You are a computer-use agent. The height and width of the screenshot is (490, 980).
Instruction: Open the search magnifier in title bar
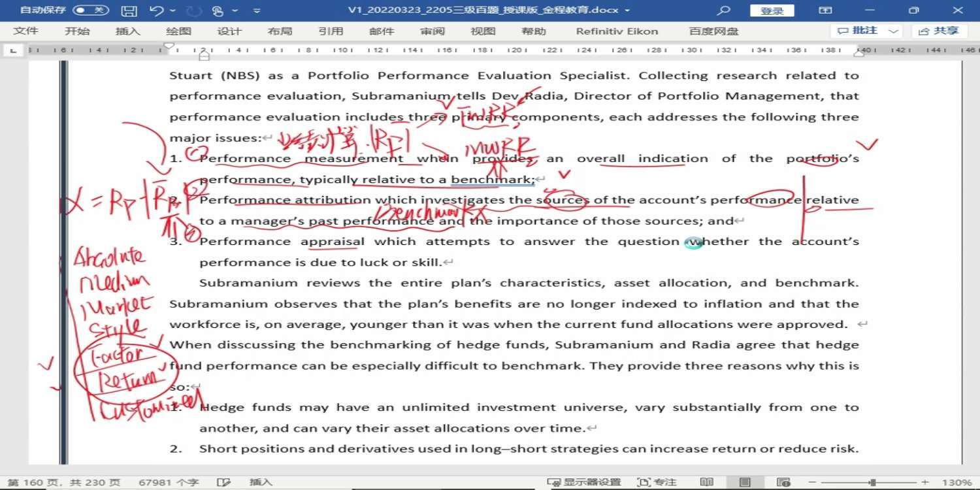click(x=723, y=10)
